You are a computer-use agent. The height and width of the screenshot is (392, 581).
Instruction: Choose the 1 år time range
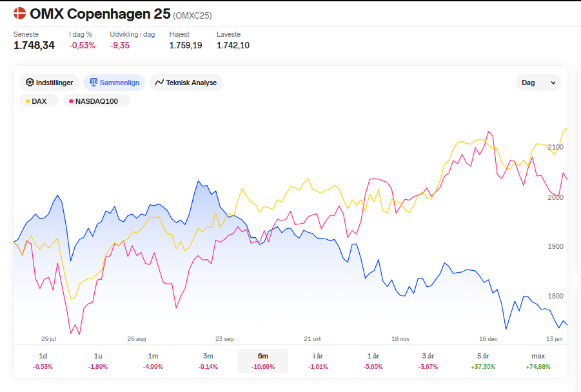point(373,361)
